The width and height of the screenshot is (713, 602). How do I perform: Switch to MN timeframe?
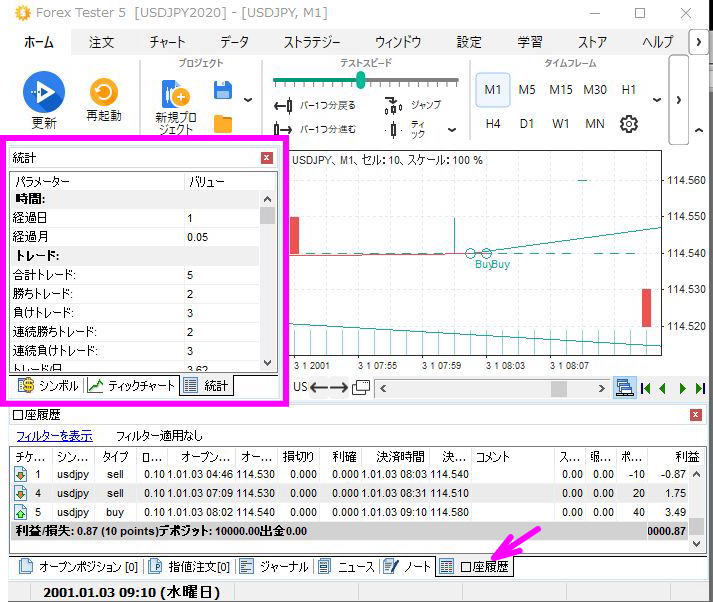[595, 124]
